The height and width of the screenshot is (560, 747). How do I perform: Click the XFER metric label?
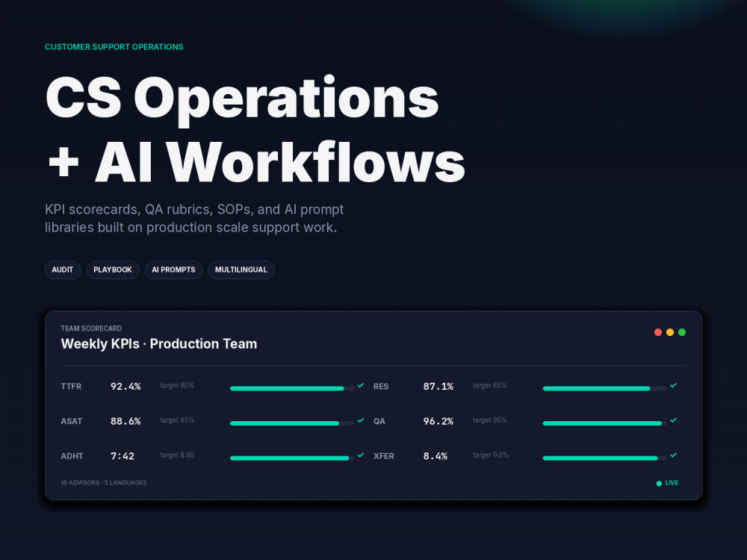384,455
